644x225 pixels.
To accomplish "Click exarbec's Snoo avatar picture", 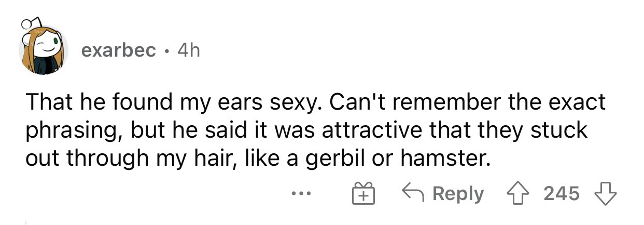I will click(x=43, y=49).
